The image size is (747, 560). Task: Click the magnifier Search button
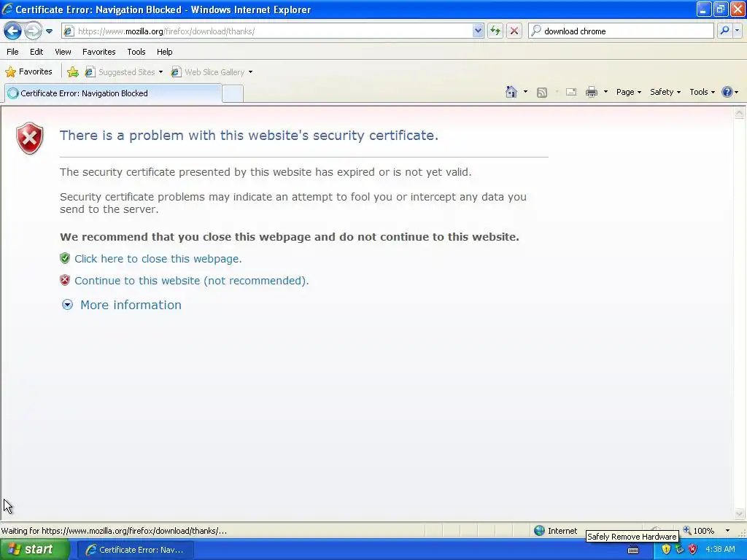click(724, 31)
